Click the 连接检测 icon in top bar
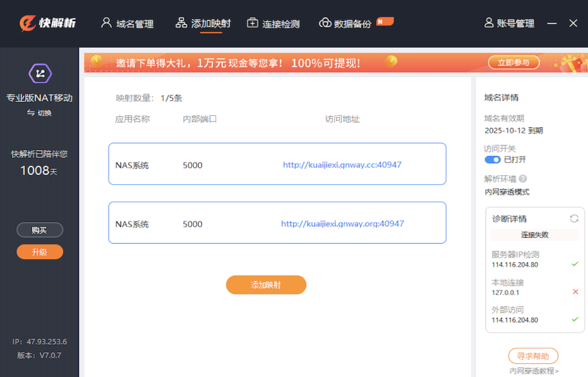The width and height of the screenshot is (588, 377). pos(252,23)
